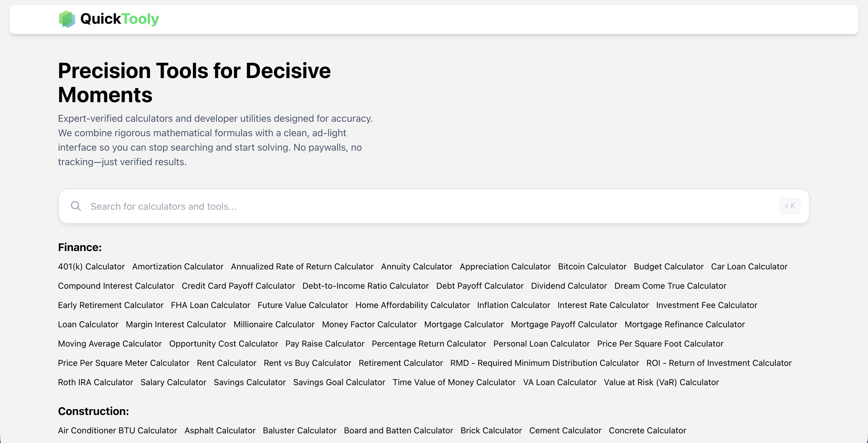Select the Rent vs Buy Calculator
This screenshot has height=443, width=868.
click(307, 363)
